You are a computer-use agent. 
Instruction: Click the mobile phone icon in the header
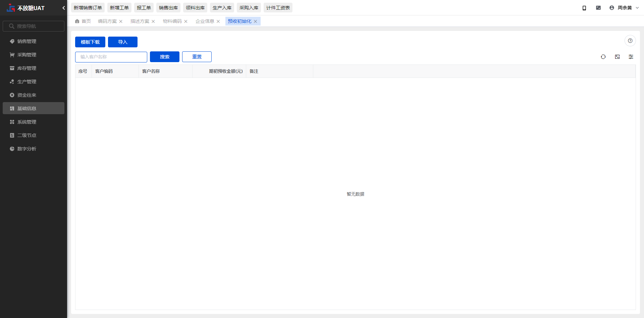(x=584, y=8)
